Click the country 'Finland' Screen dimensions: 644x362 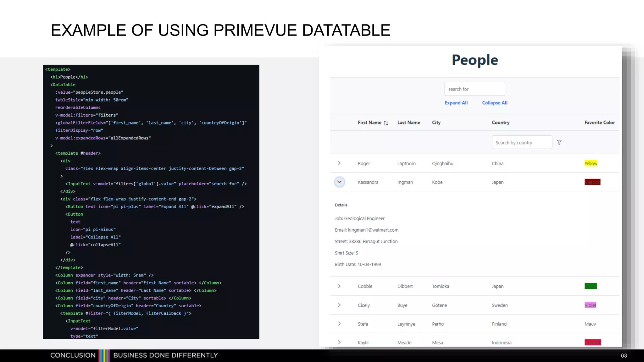click(x=499, y=324)
